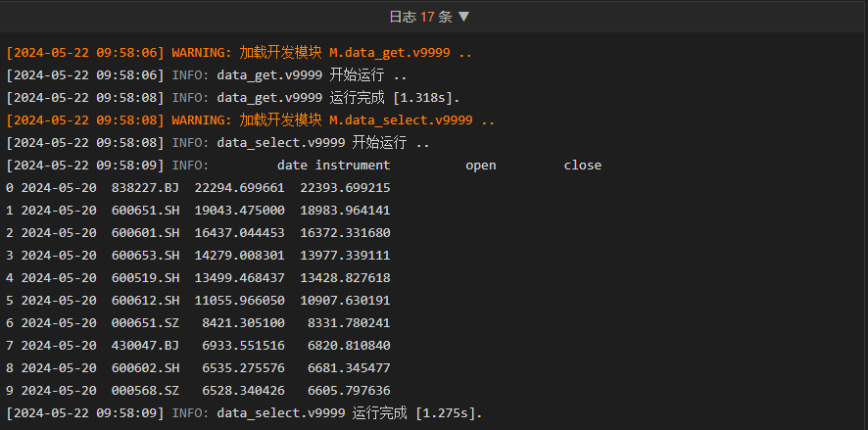Click the date column header
The width and height of the screenshot is (868, 430).
[292, 166]
